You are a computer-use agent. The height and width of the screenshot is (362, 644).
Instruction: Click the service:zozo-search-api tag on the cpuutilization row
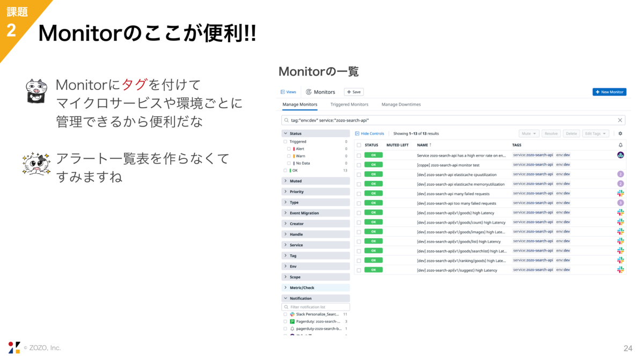pyautogui.click(x=533, y=174)
